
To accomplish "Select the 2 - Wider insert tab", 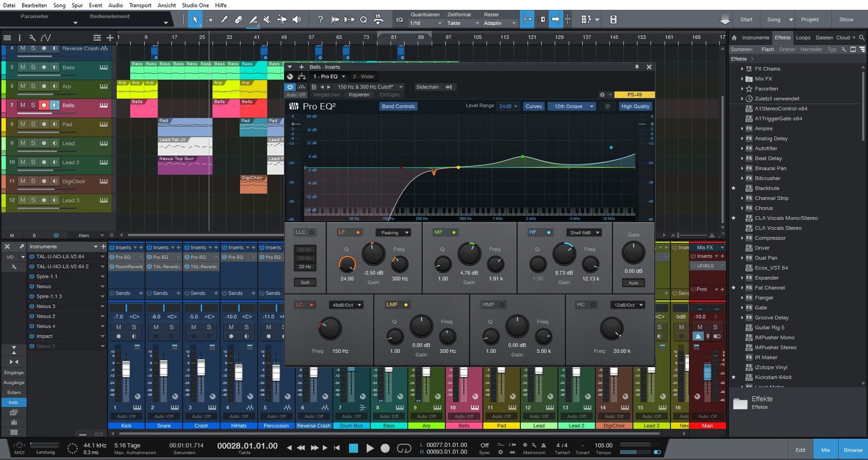I will coord(363,76).
